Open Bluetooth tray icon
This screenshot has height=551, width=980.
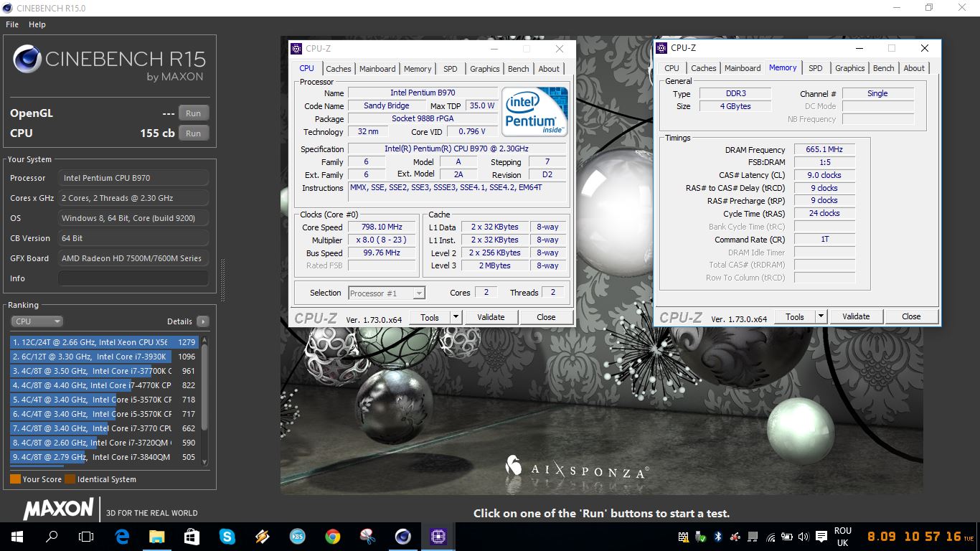tap(718, 537)
